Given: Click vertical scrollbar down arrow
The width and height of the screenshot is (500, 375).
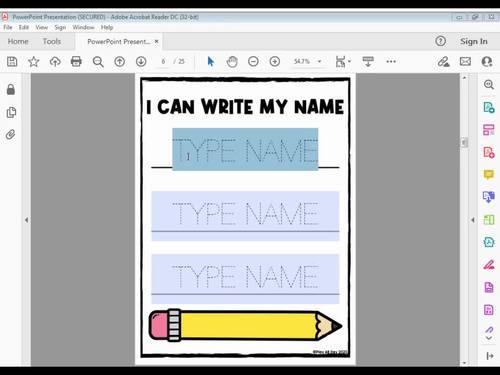Looking at the screenshot, I should (x=464, y=363).
